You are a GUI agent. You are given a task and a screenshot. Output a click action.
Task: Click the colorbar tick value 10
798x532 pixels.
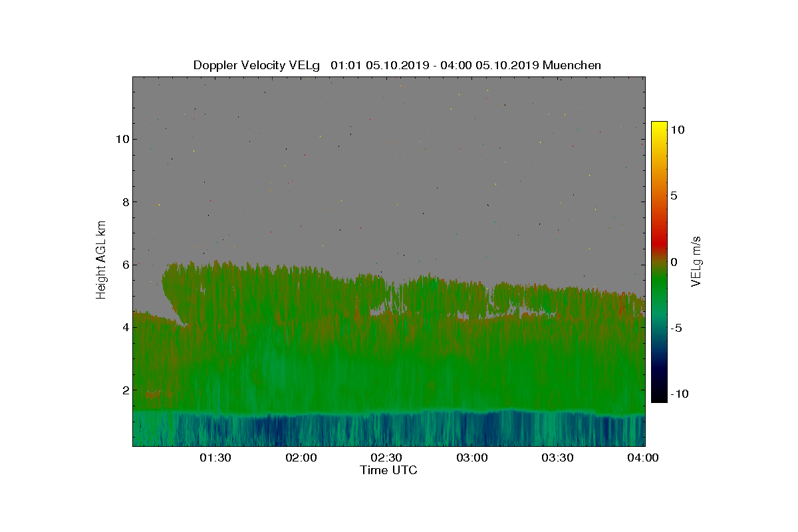click(x=678, y=130)
